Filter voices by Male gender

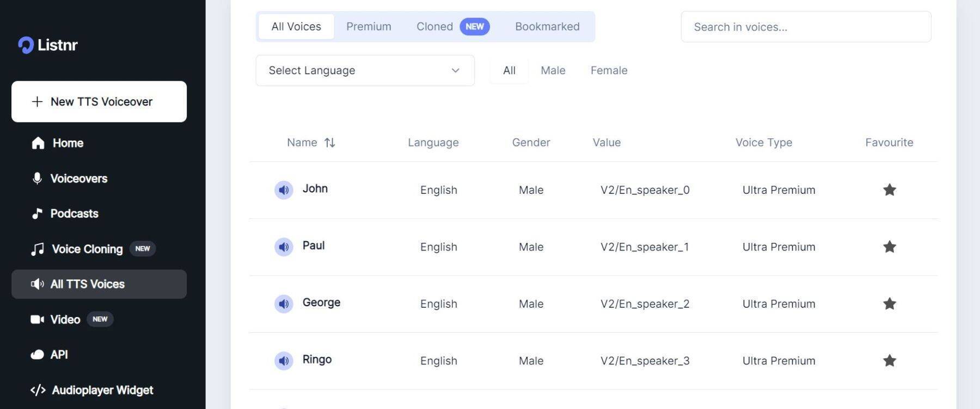click(553, 70)
